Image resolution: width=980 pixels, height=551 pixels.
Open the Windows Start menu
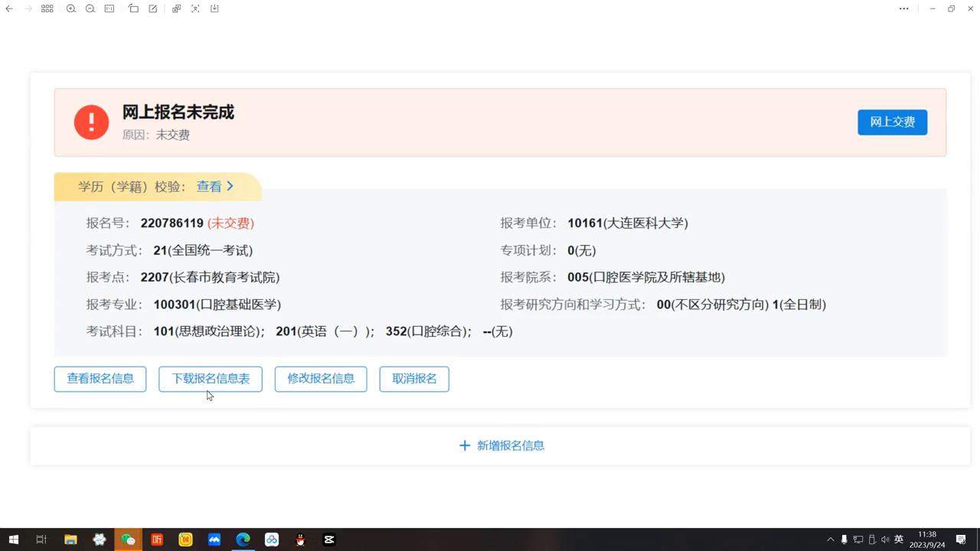14,540
